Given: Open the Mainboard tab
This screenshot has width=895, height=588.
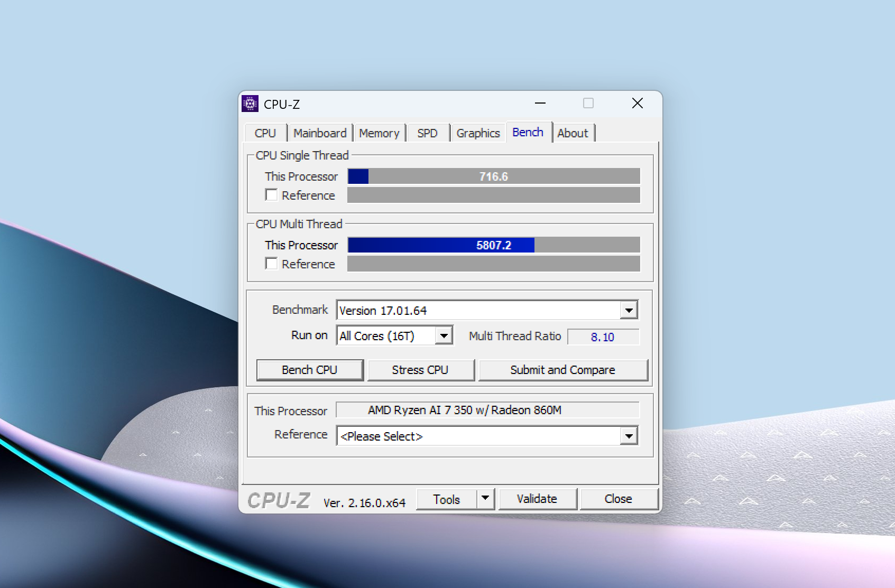Looking at the screenshot, I should point(320,133).
